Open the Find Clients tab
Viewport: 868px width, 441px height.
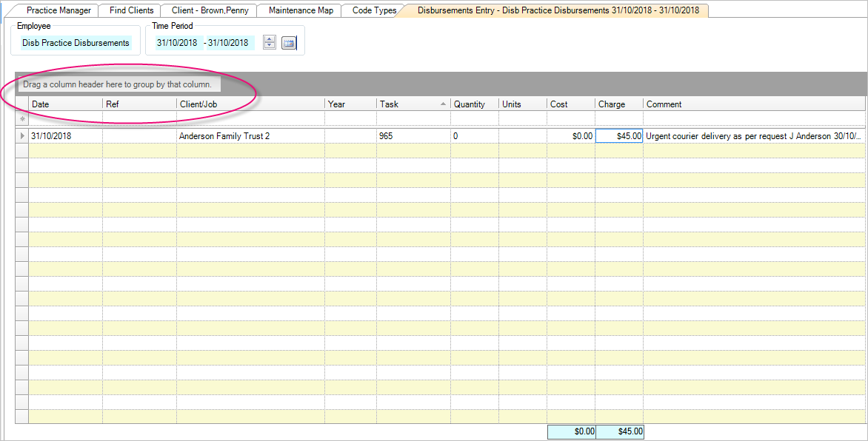[131, 10]
